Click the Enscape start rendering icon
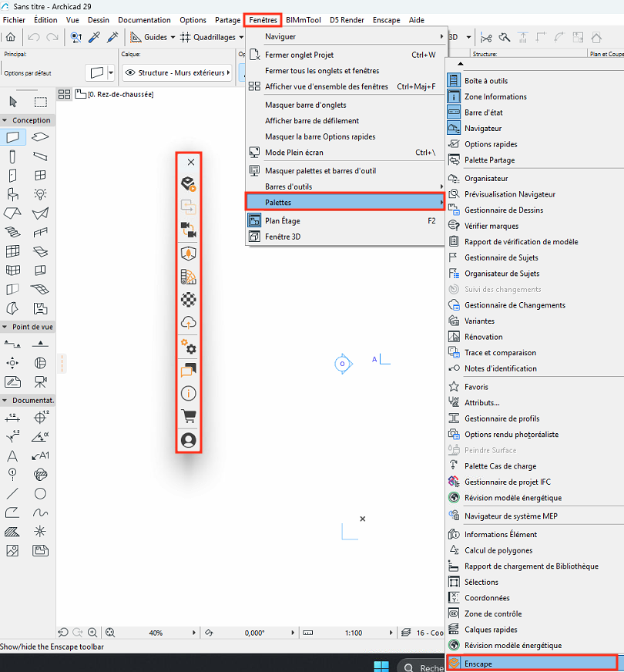The image size is (624, 672). tap(189, 184)
